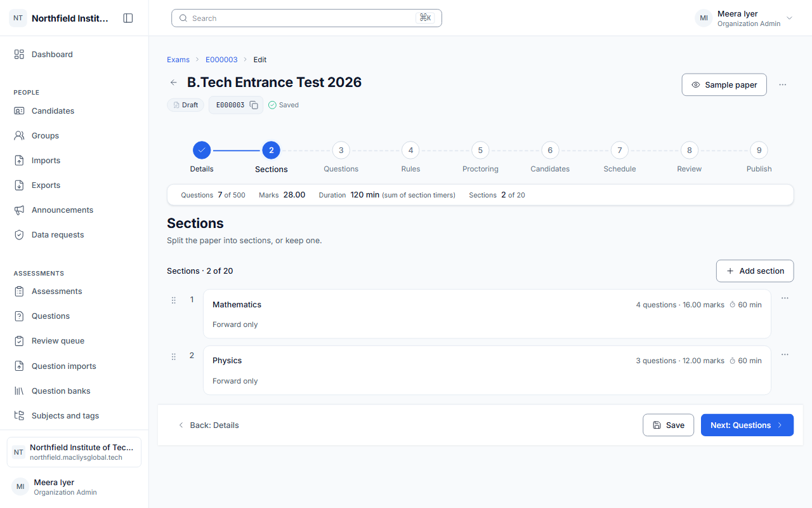
Task: Go to the Details step
Action: 202,157
